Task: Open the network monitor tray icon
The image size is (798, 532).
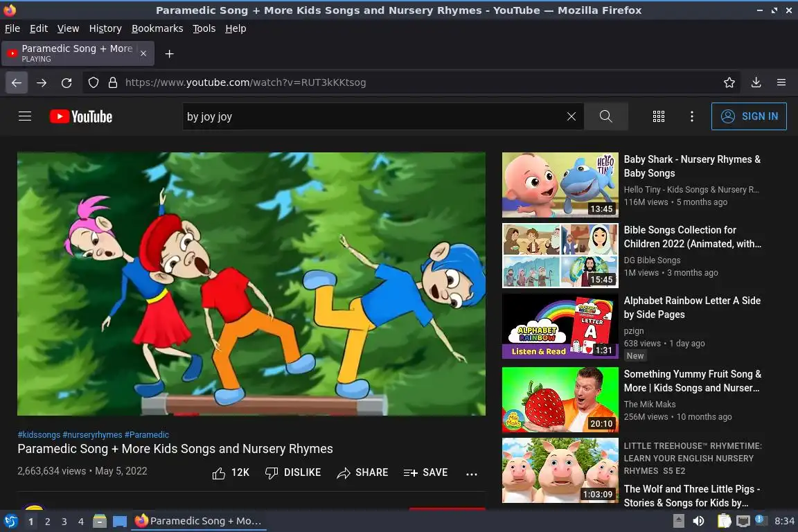Action: (743, 521)
